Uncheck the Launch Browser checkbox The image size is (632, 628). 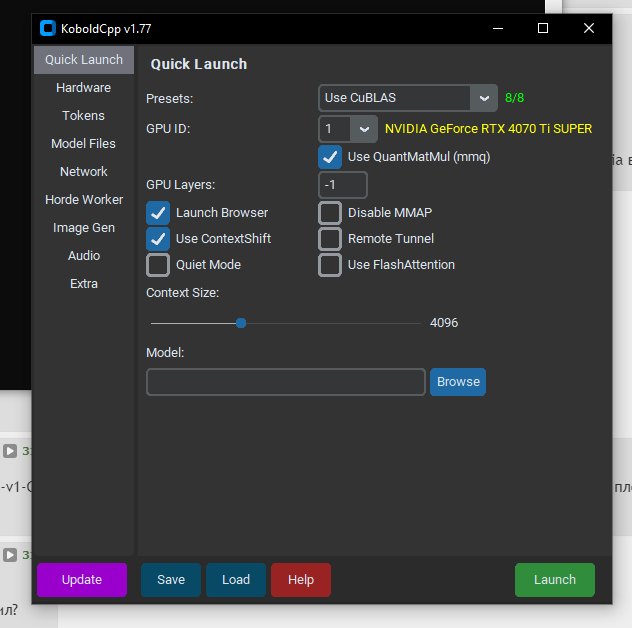[158, 213]
